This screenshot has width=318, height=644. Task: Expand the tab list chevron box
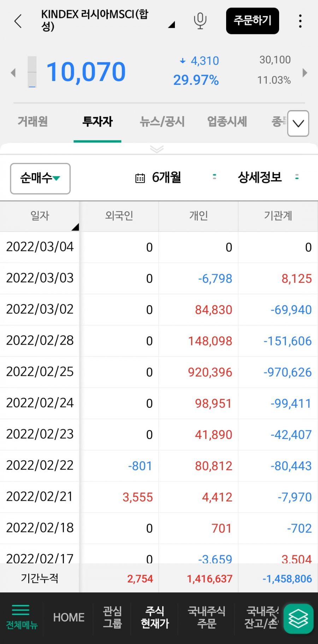point(298,123)
